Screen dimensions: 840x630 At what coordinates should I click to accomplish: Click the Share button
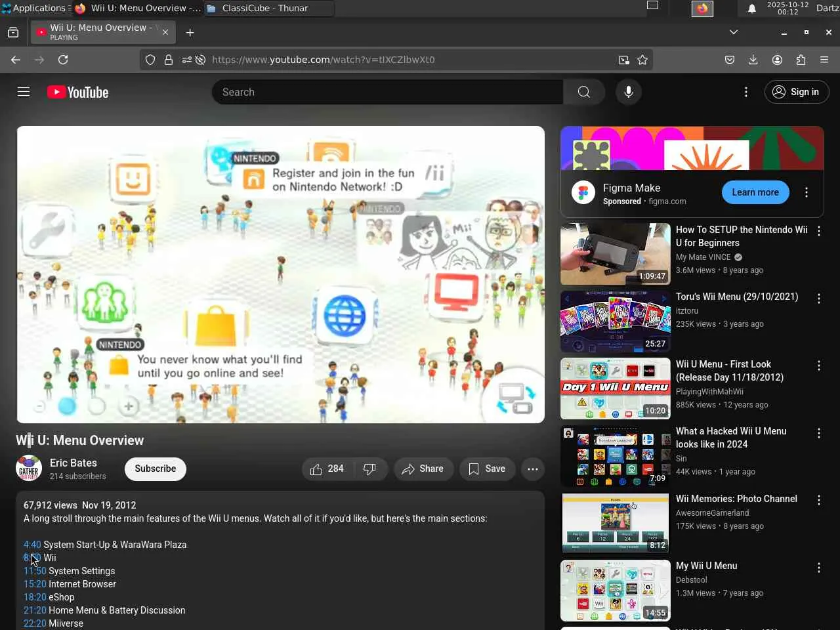(x=423, y=469)
